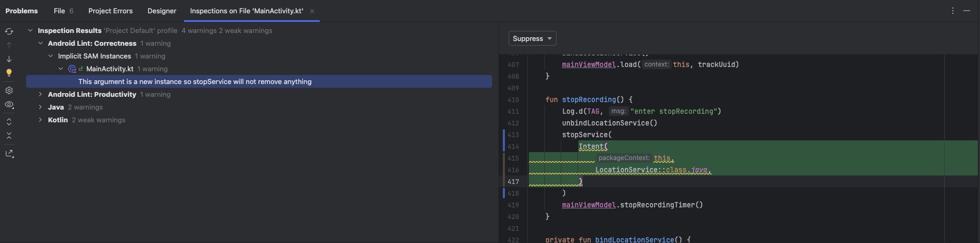This screenshot has height=243, width=980.
Task: Click the Problems panel title
Action: coord(21,11)
